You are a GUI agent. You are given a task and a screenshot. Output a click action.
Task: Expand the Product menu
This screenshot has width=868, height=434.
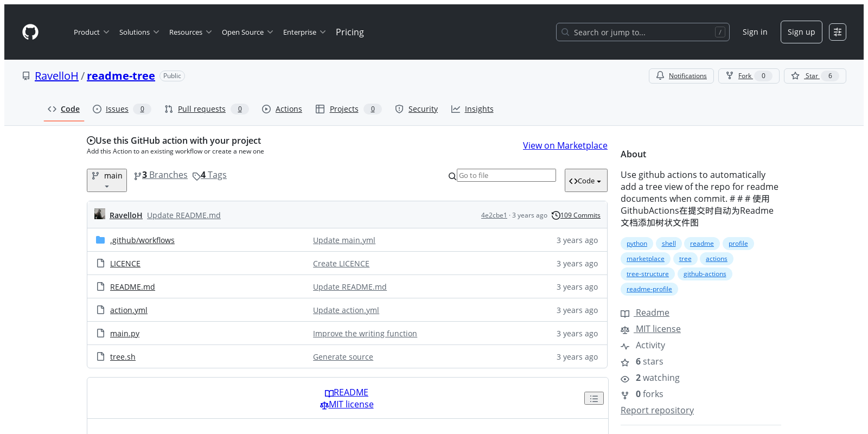pyautogui.click(x=91, y=32)
